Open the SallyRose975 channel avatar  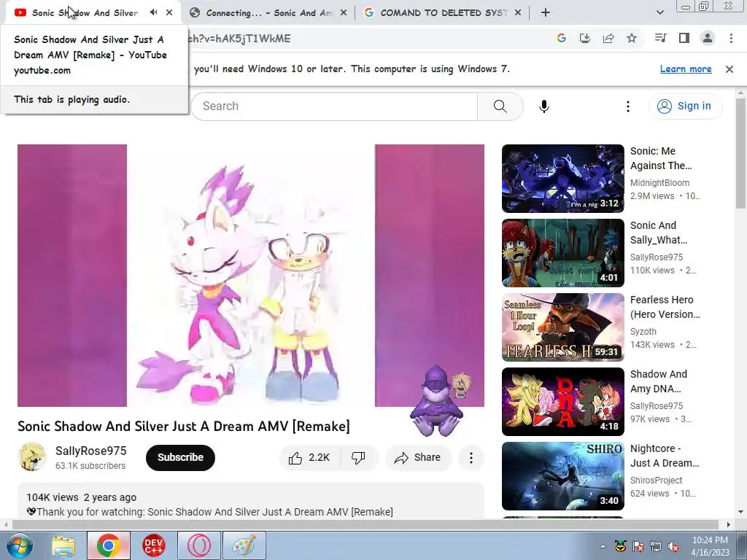[32, 457]
